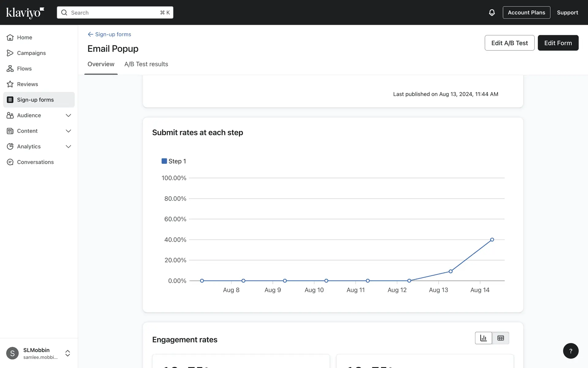This screenshot has height=368, width=588.
Task: Go to Campaigns in sidebar
Action: click(31, 53)
